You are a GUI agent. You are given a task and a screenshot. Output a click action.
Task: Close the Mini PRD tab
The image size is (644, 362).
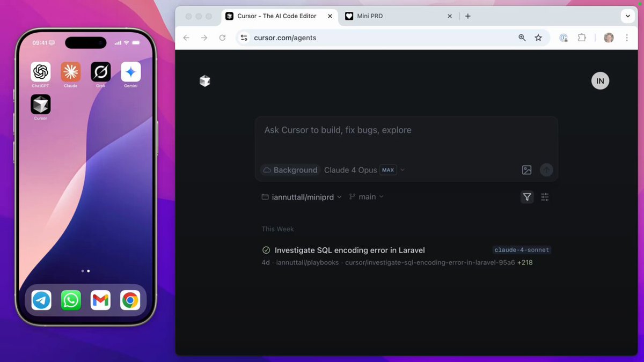(x=450, y=16)
